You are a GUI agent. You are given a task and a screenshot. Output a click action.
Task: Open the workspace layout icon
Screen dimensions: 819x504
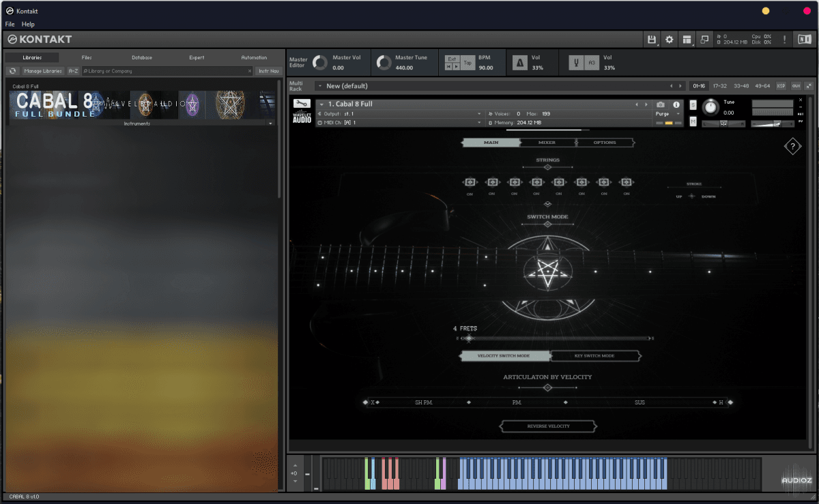687,40
